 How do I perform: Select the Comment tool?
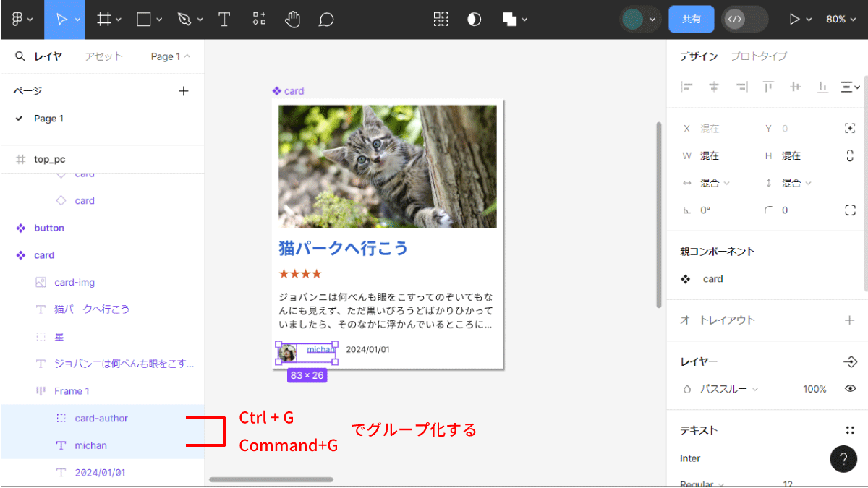[326, 20]
